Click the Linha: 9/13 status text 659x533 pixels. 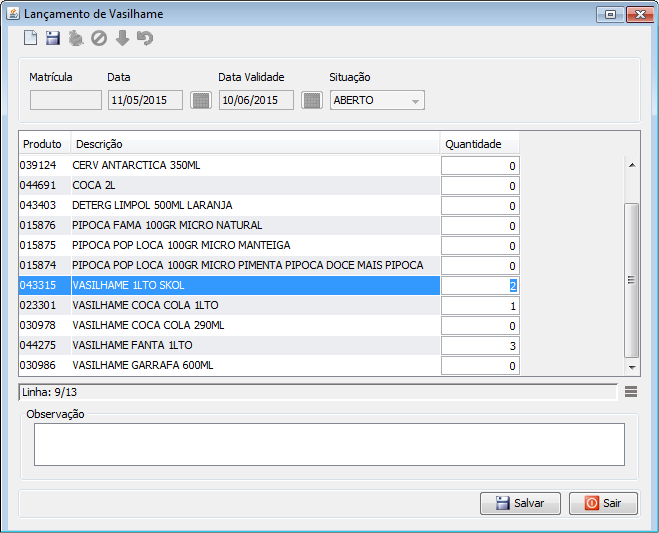click(50, 392)
